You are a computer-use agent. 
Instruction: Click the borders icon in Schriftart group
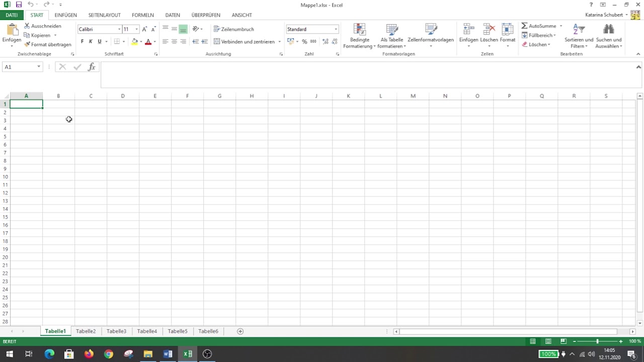point(117,42)
